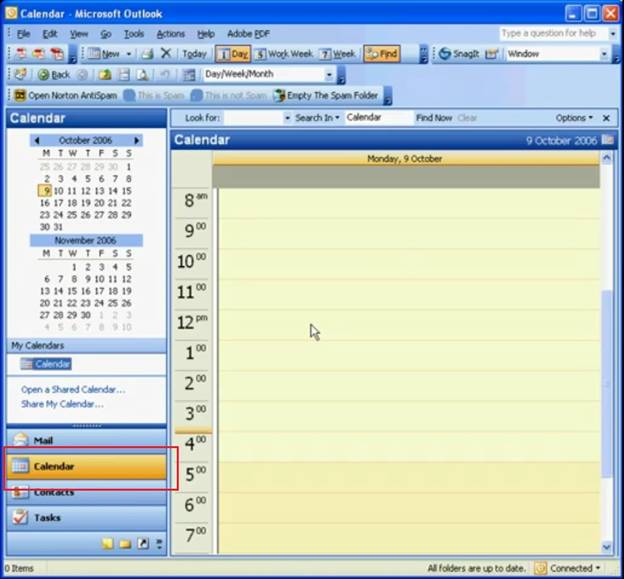Toggle Week view button
Image resolution: width=624 pixels, height=579 pixels.
pos(337,54)
